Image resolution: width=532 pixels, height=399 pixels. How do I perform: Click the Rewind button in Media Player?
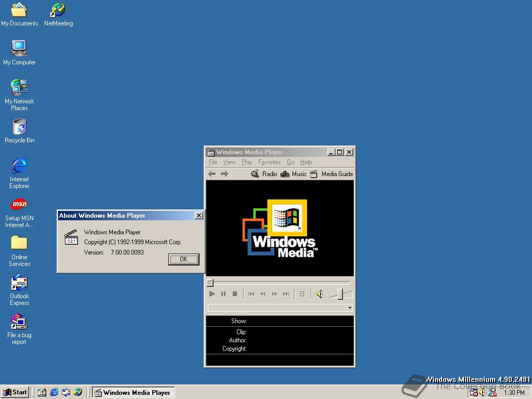(262, 294)
